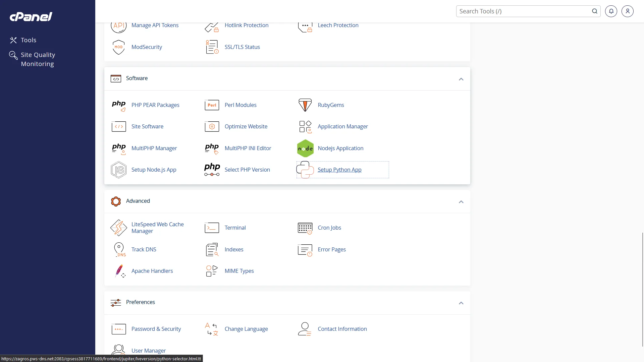Click the RubyGems icon
This screenshot has height=362, width=644.
[305, 105]
